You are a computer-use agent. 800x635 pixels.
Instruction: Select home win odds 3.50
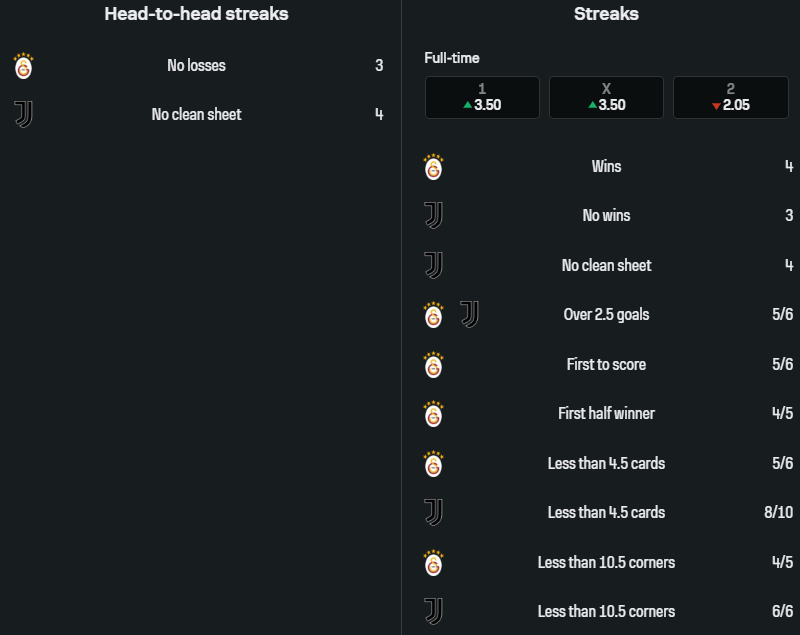point(482,97)
